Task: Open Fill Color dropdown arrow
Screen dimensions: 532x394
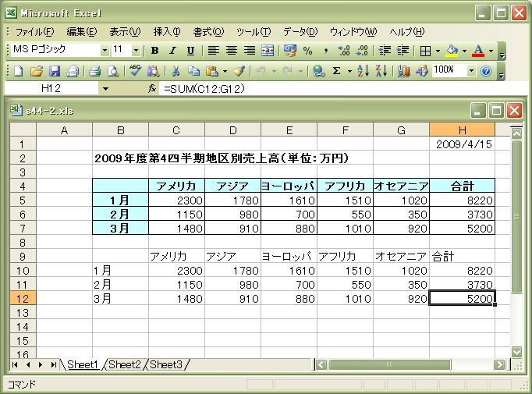Action: 464,51
